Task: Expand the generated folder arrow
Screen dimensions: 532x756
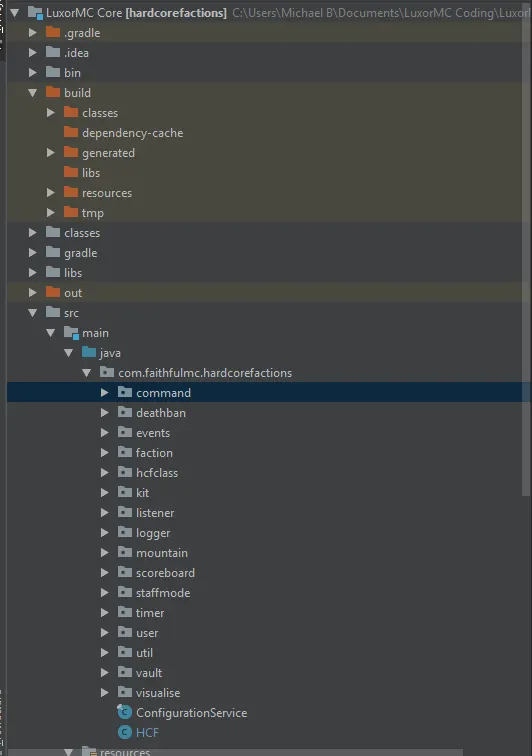Action: tap(51, 153)
